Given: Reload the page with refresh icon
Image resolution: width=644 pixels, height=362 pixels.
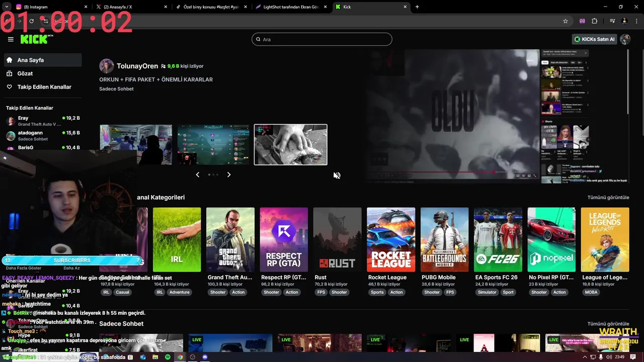Looking at the screenshot, I should click(x=31, y=21).
